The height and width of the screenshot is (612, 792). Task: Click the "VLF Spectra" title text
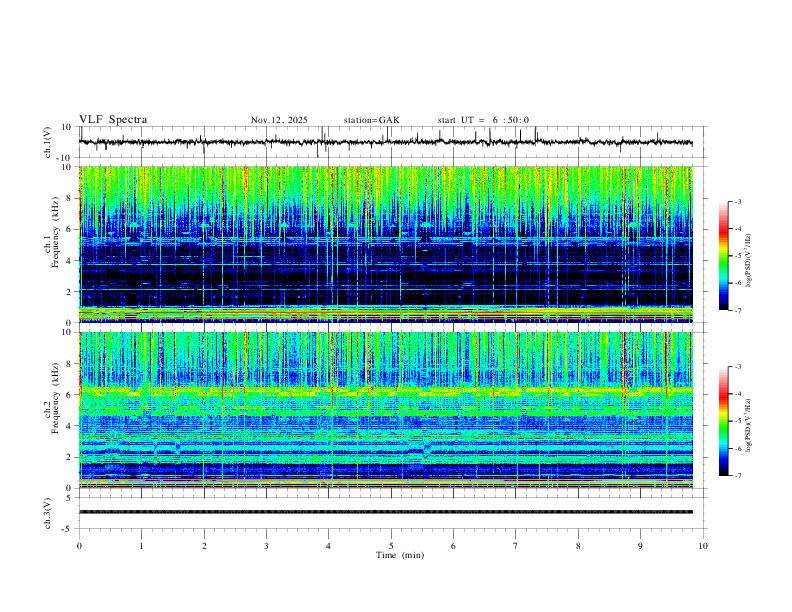[x=113, y=120]
